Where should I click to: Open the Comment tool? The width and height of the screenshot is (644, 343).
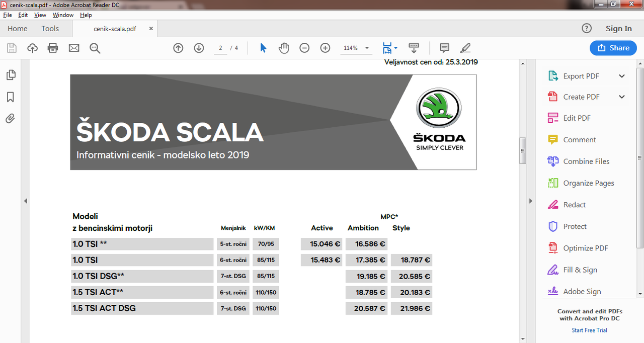click(x=572, y=139)
